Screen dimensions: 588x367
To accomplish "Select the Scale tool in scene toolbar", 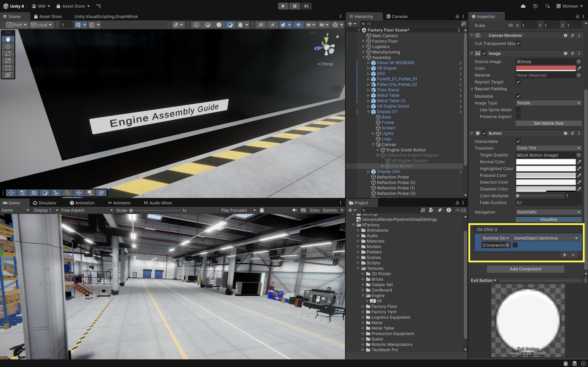I will coord(8,61).
